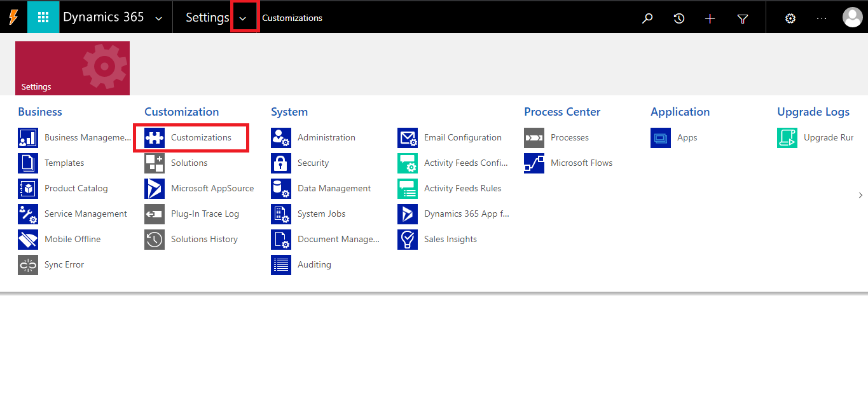Open the Mobile Offline link
Image resolution: width=868 pixels, height=401 pixels.
(x=72, y=239)
